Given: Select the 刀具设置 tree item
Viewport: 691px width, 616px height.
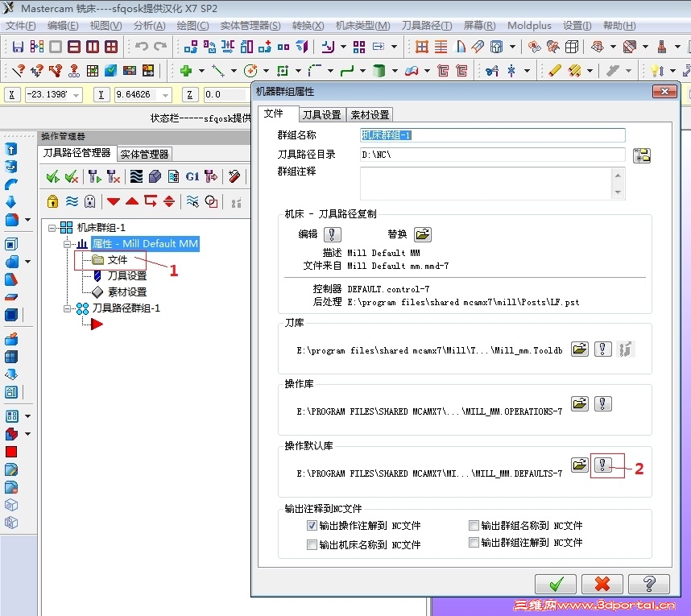Looking at the screenshot, I should point(127,276).
